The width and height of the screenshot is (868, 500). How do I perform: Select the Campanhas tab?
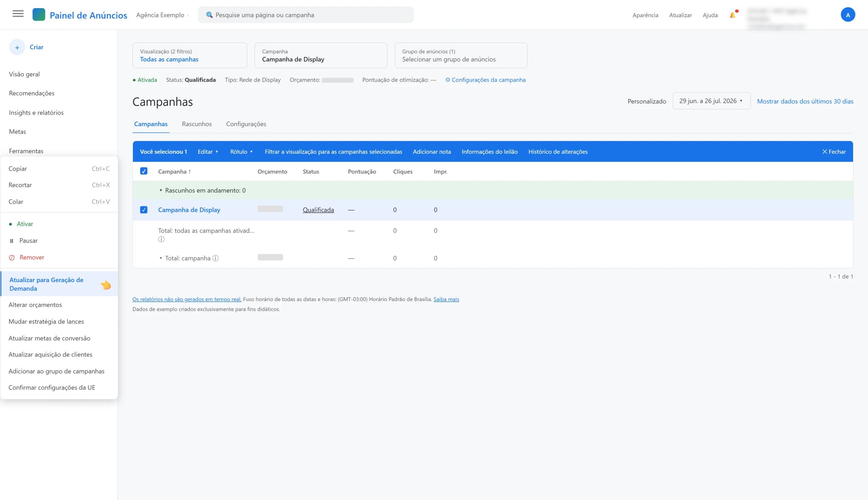[151, 124]
